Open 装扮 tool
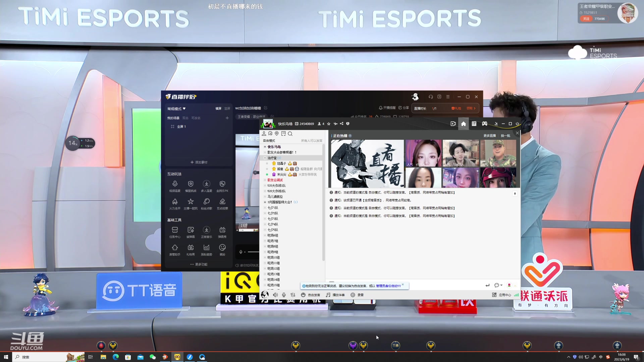644x362 pixels. tap(222, 250)
